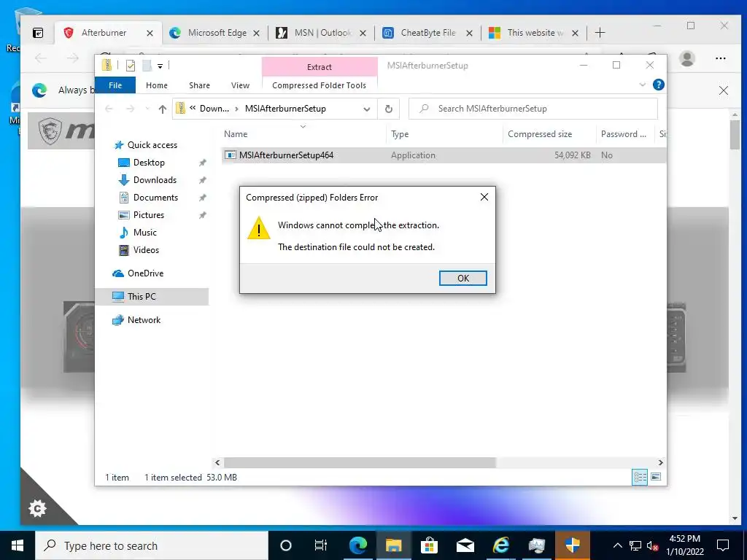Sort by the Name column header

point(304,134)
